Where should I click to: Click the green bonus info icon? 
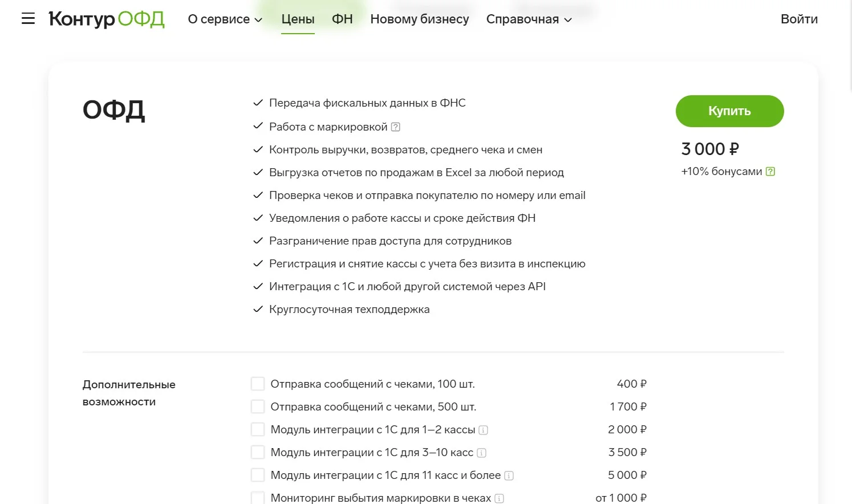click(770, 172)
